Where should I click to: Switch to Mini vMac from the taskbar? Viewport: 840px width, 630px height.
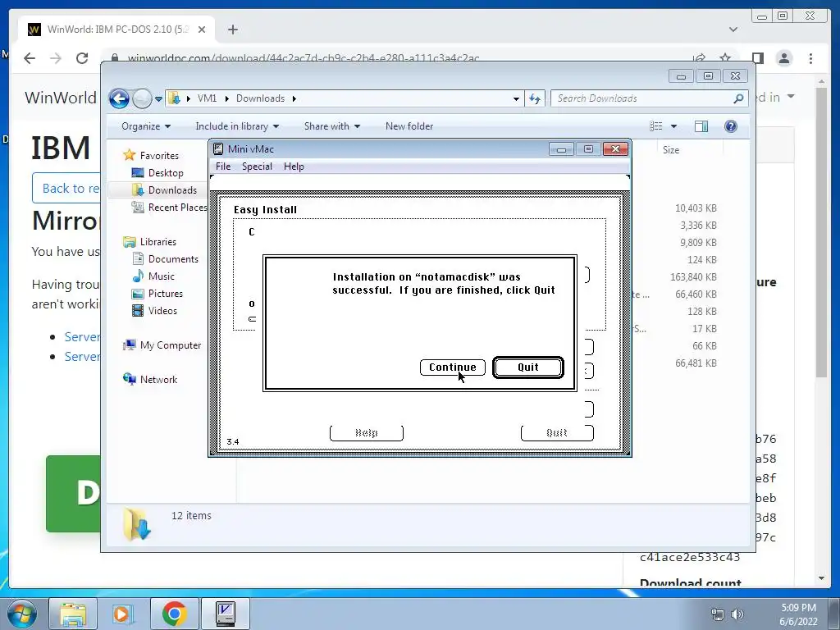225,614
